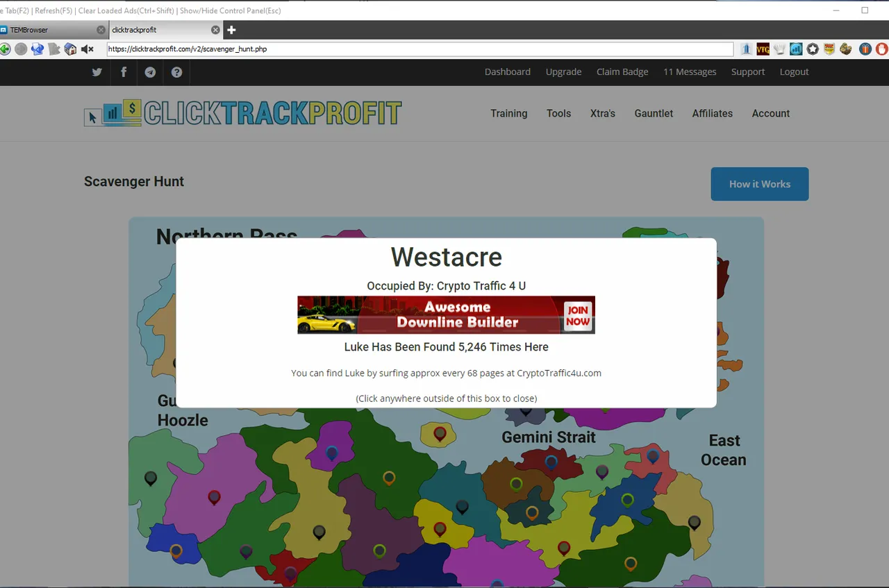Viewport: 889px width, 588px height.
Task: Open the Facebook link in the top bar
Action: pos(124,72)
